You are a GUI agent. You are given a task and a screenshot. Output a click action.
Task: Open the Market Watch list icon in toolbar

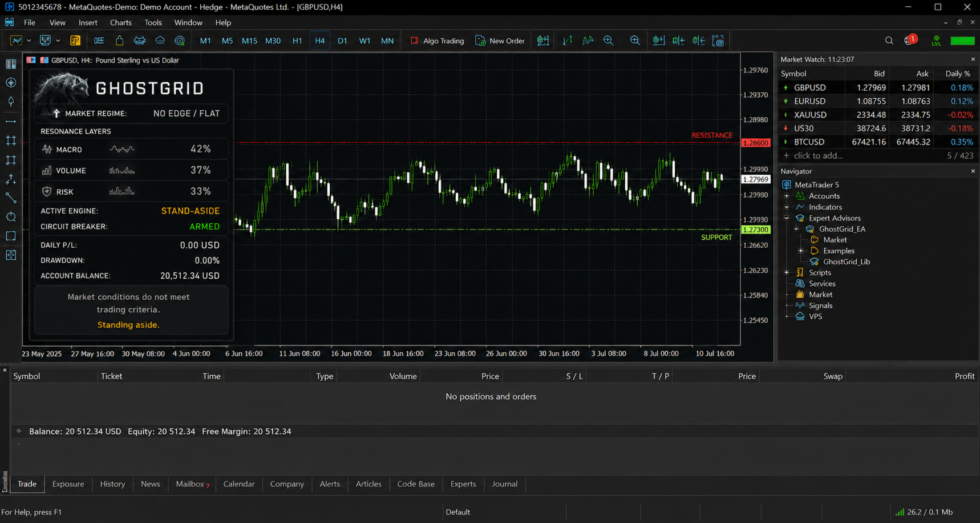(x=99, y=41)
